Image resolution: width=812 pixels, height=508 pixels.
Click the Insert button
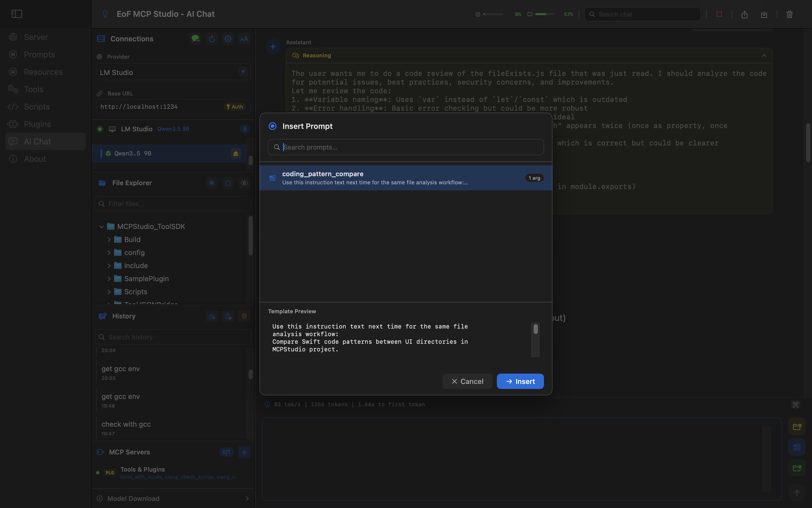[x=520, y=381]
